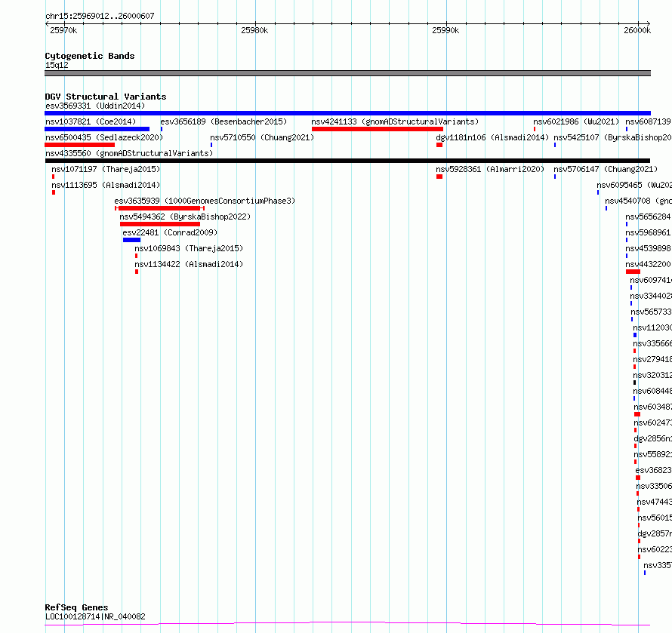Open the nsv608448 variant label

point(652,391)
